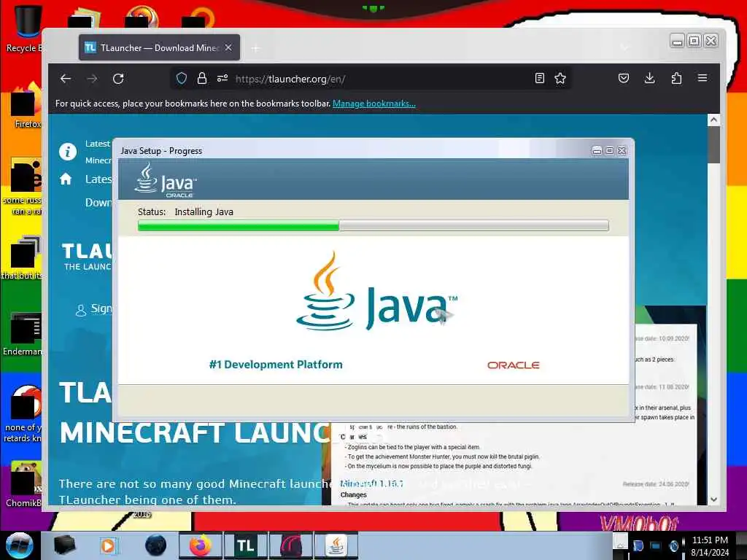This screenshot has width=747, height=560.
Task: Close the TLauncher tab
Action: click(228, 47)
